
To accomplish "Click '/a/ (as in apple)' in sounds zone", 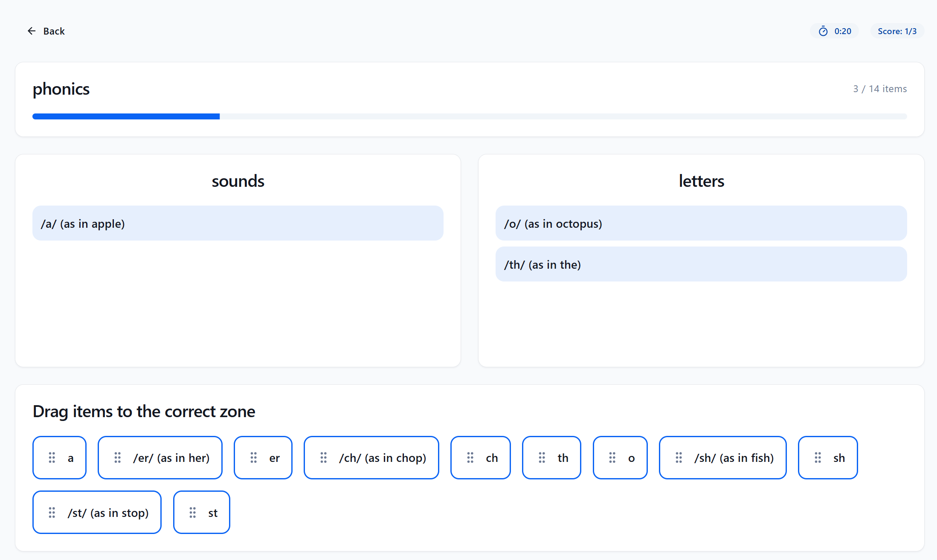I will click(238, 223).
